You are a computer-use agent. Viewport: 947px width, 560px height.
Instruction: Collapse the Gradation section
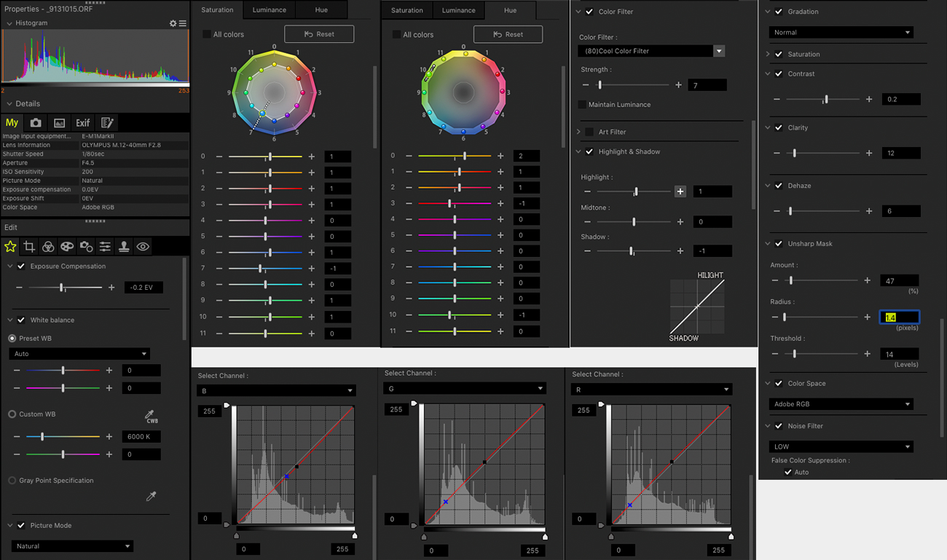[x=767, y=12]
